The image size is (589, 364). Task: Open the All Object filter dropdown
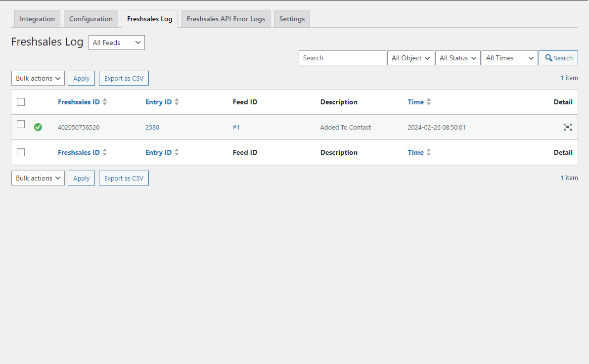point(410,58)
